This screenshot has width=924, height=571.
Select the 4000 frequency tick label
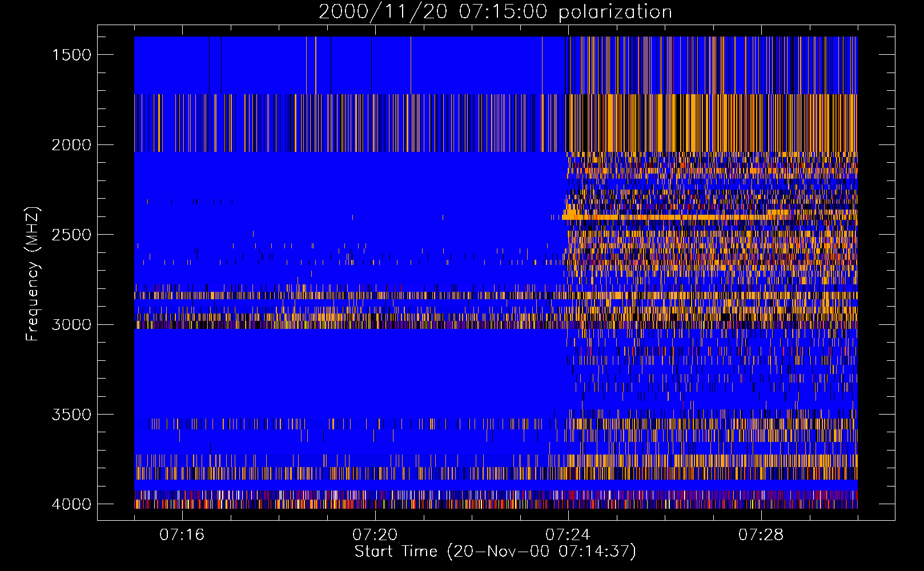pyautogui.click(x=71, y=504)
